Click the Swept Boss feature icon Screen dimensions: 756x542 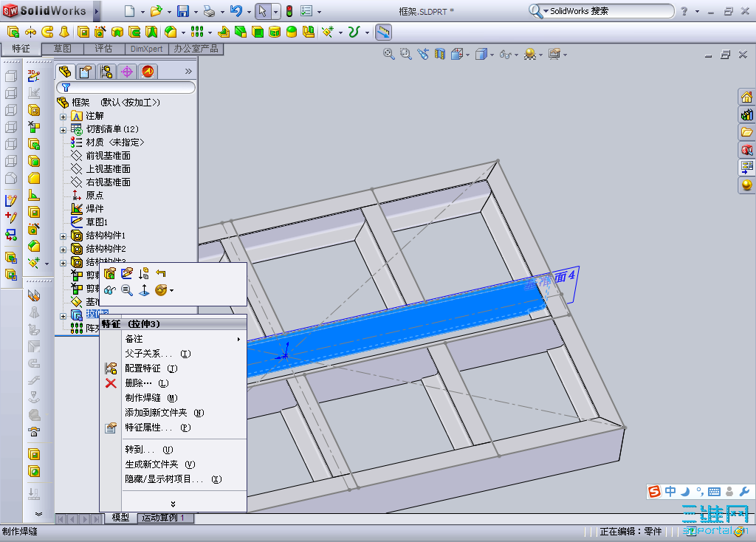point(47,32)
